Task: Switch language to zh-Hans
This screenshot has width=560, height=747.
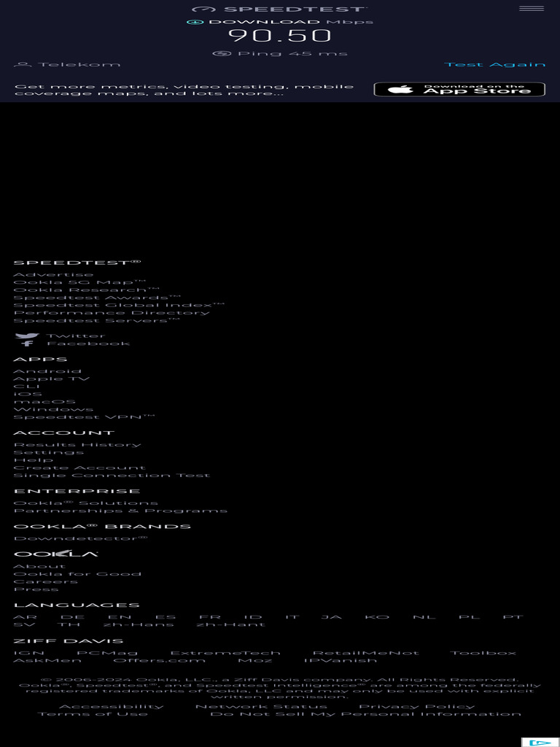Action: pyautogui.click(x=139, y=624)
